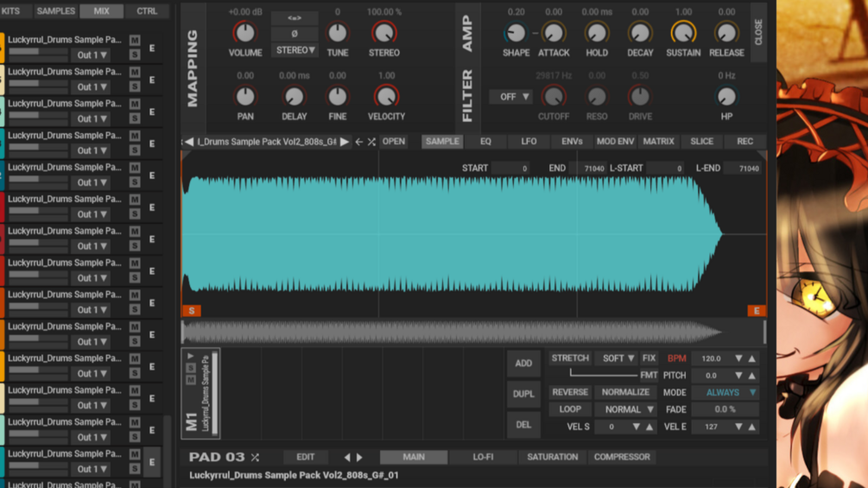Click the phase invert Ø button
This screenshot has width=868, height=488.
(295, 34)
